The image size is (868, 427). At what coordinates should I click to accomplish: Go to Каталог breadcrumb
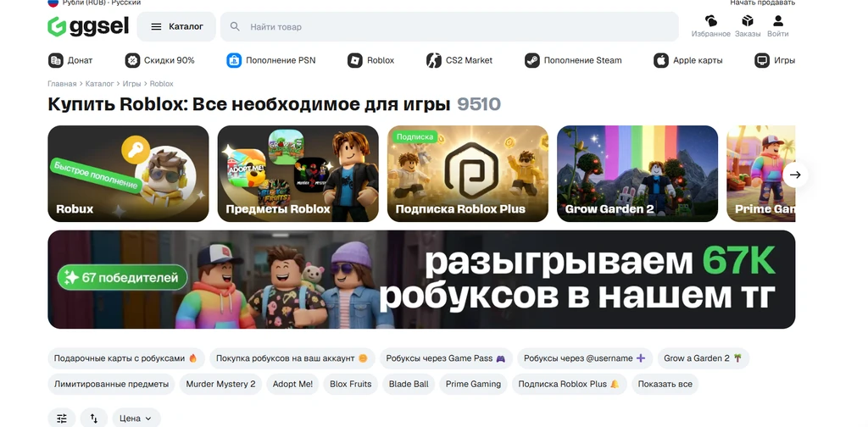pos(100,84)
